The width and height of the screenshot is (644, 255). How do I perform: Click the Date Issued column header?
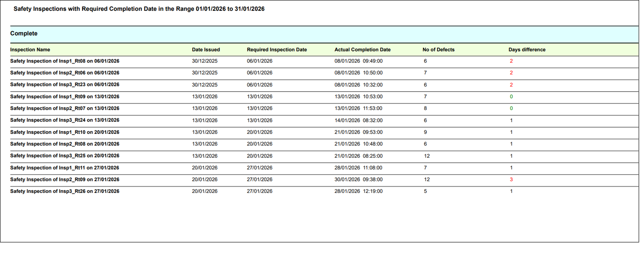tap(206, 49)
